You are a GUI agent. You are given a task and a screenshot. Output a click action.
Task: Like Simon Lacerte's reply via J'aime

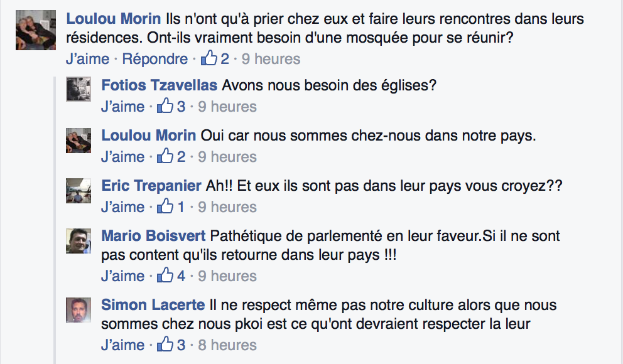122,345
